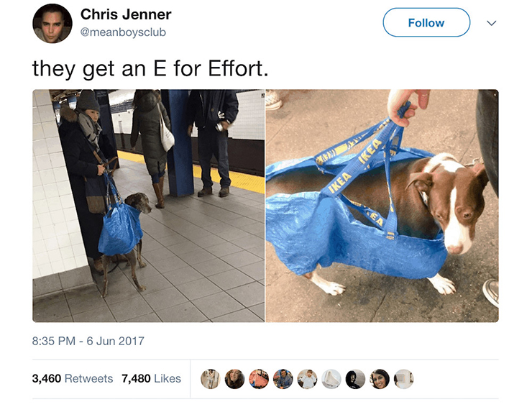Click the Follow button

pyautogui.click(x=426, y=22)
